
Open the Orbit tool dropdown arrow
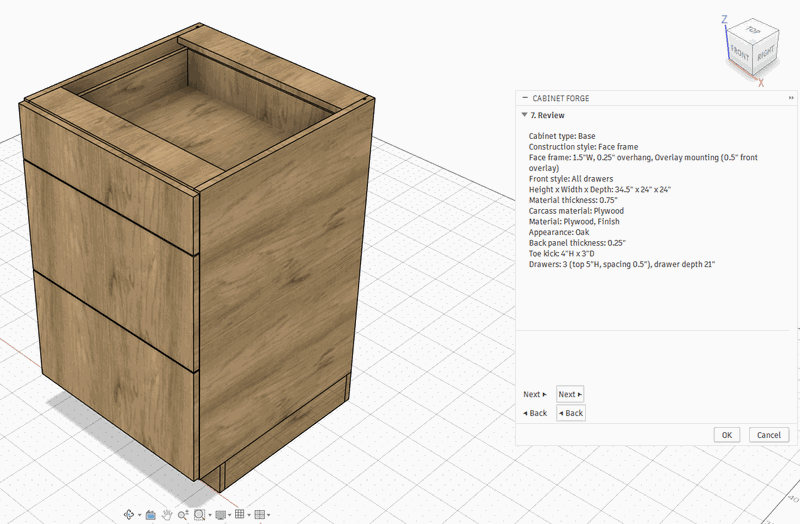coord(140,515)
